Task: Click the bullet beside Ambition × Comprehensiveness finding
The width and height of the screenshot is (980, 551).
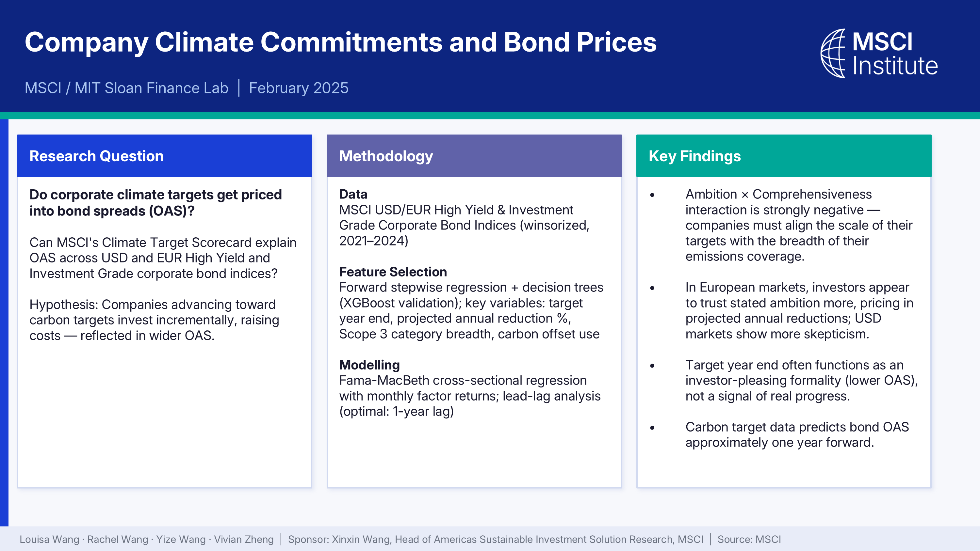Action: click(652, 195)
